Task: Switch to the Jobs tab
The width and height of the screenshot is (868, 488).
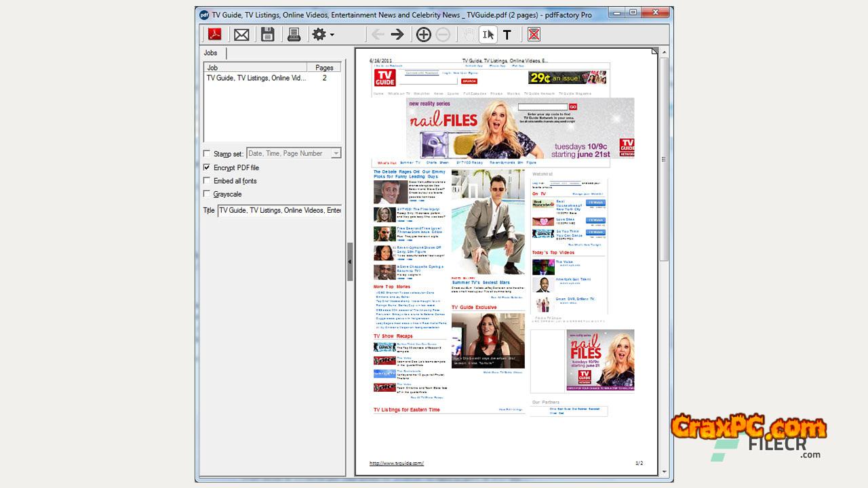Action: pyautogui.click(x=211, y=53)
